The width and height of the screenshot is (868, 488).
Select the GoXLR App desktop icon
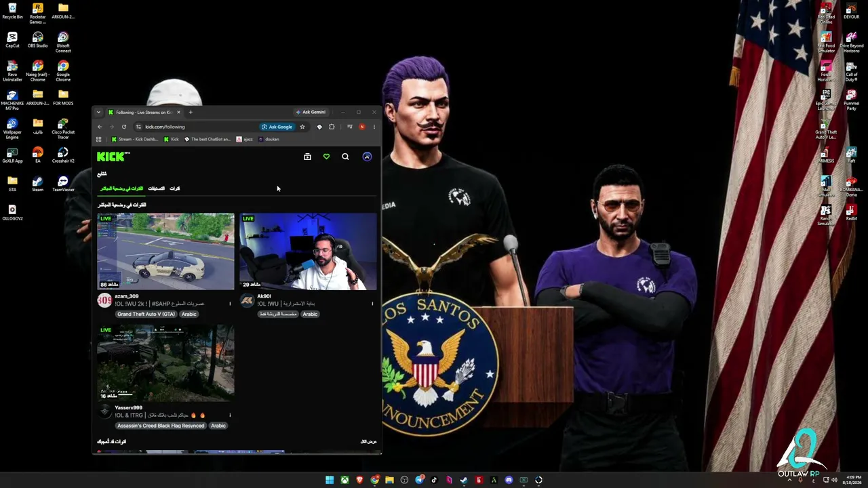(12, 155)
